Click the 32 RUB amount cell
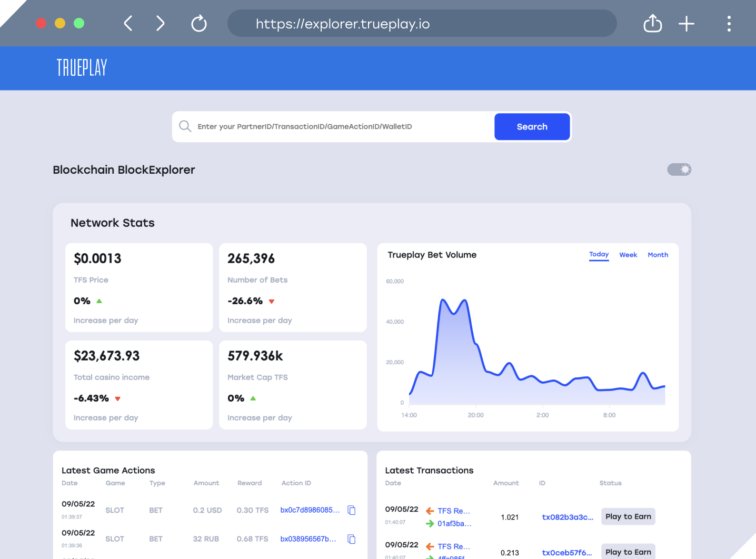 tap(206, 539)
